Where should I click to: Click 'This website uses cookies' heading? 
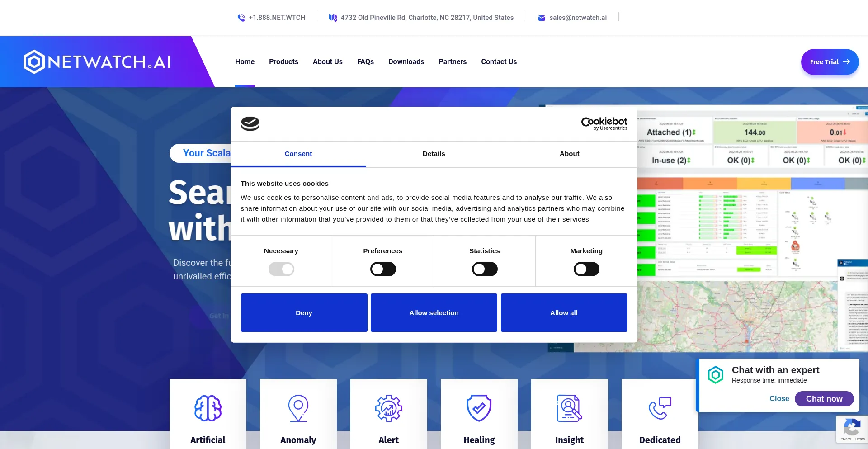click(284, 184)
